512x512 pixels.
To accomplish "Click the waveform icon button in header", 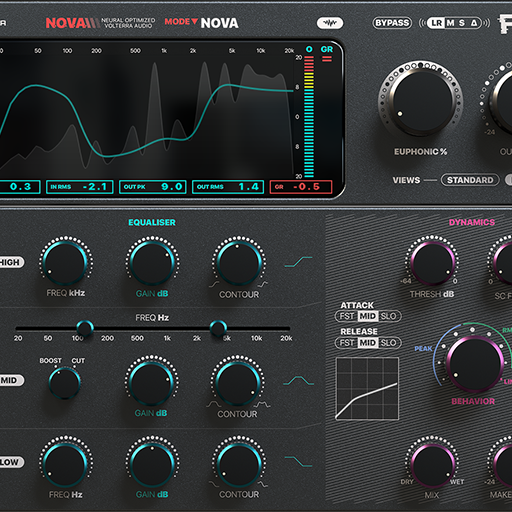I will tap(330, 23).
